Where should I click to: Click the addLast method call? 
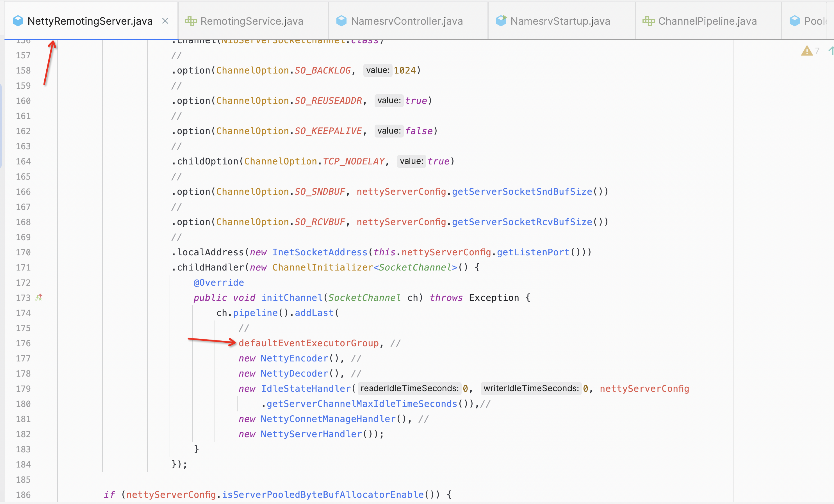[314, 313]
